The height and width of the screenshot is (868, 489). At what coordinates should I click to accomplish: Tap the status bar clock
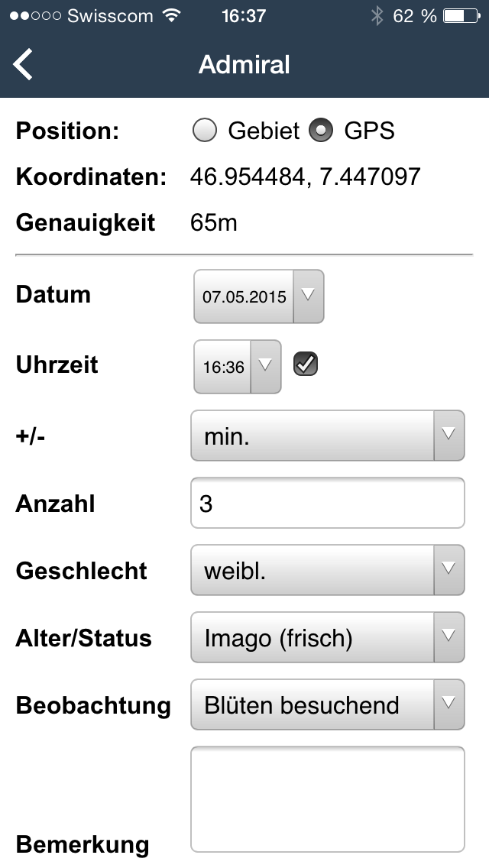click(x=244, y=15)
